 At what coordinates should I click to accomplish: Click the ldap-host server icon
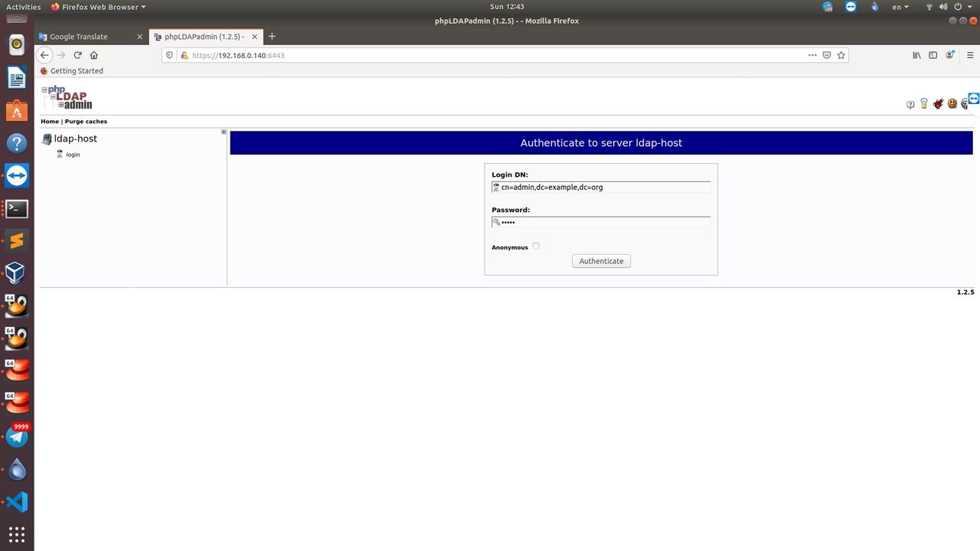(47, 139)
